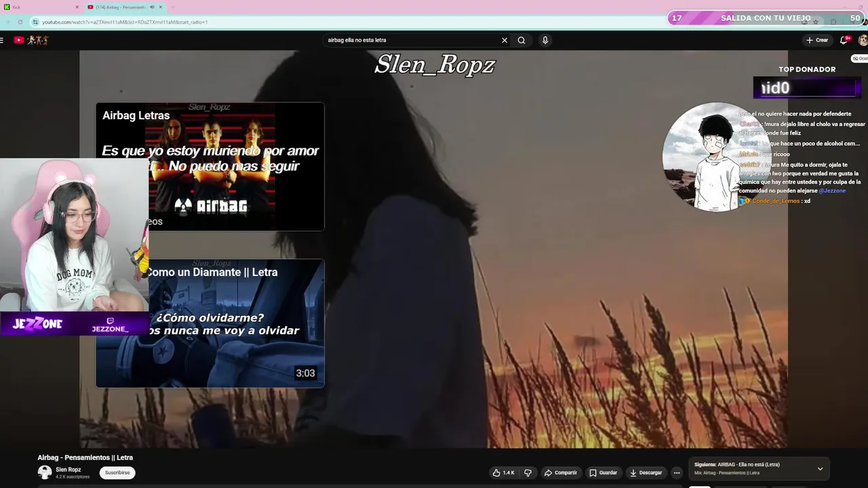Switch to the Kick tab
Viewport: 868px width, 488px height.
point(39,7)
